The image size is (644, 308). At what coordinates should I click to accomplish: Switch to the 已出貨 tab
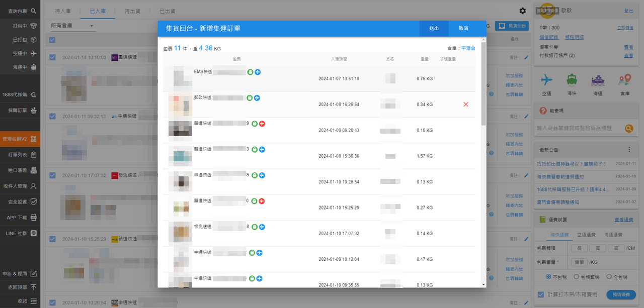pos(167,11)
